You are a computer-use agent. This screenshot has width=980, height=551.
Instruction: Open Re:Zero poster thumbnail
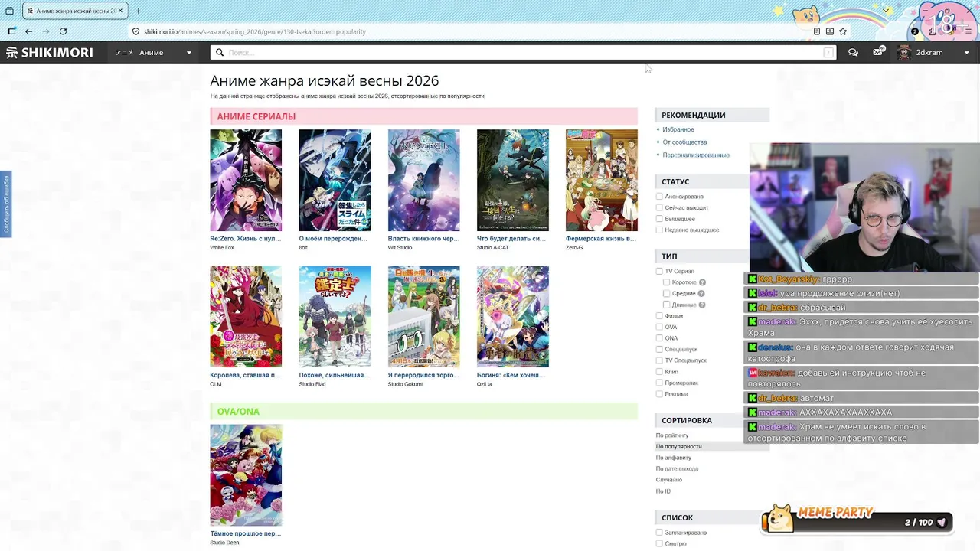(246, 180)
